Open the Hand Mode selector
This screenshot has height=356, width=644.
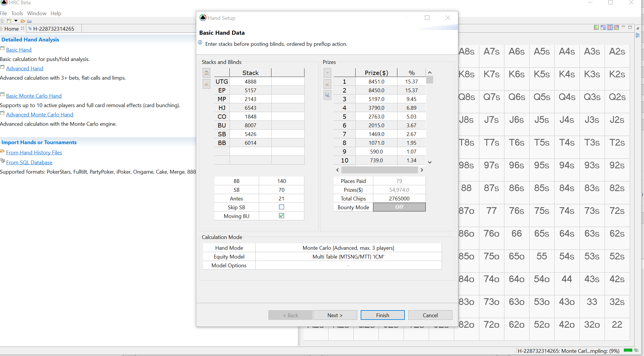click(x=348, y=248)
